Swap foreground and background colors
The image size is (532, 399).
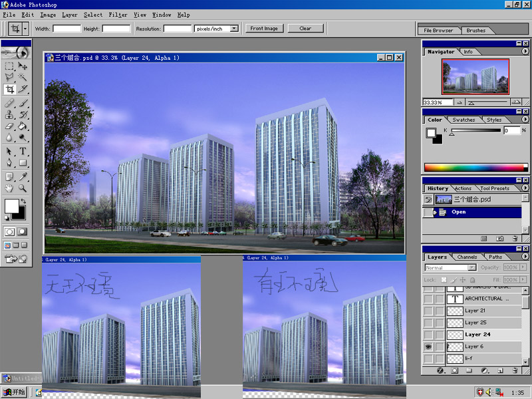23,201
